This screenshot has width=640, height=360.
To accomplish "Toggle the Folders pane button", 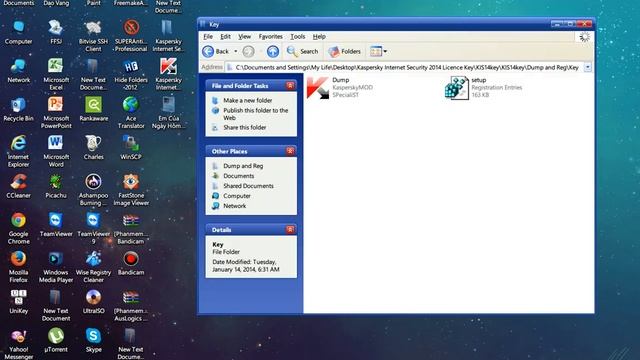I will pos(344,51).
